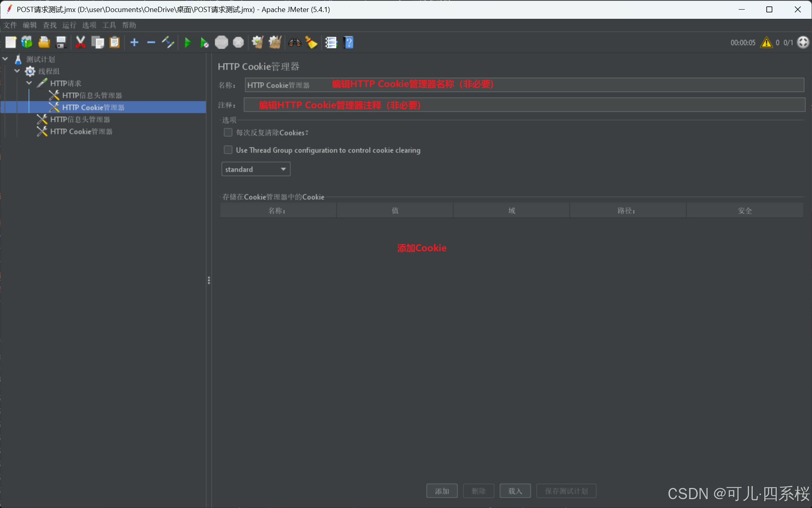Open the 运行 menu
This screenshot has width=812, height=508.
click(69, 25)
